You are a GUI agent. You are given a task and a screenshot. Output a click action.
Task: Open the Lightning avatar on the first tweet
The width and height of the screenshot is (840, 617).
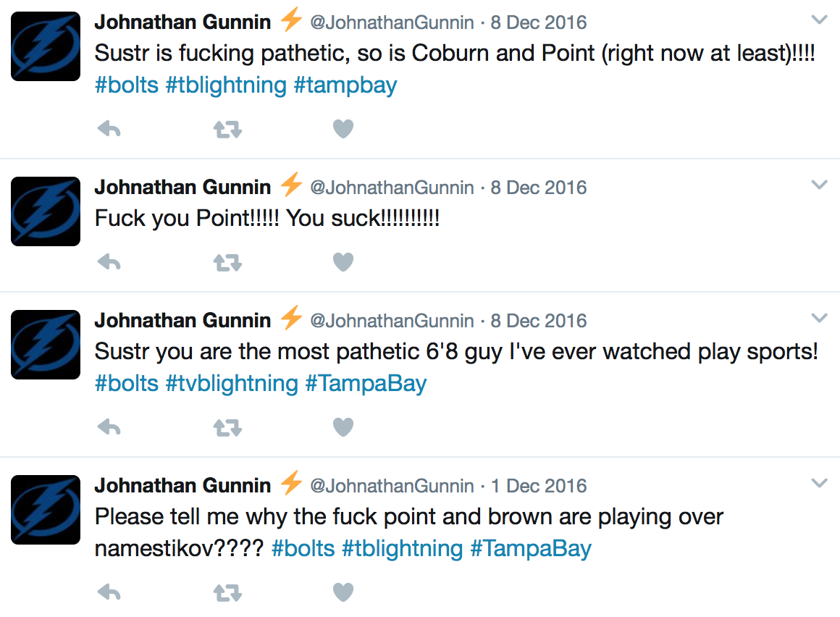(x=46, y=46)
